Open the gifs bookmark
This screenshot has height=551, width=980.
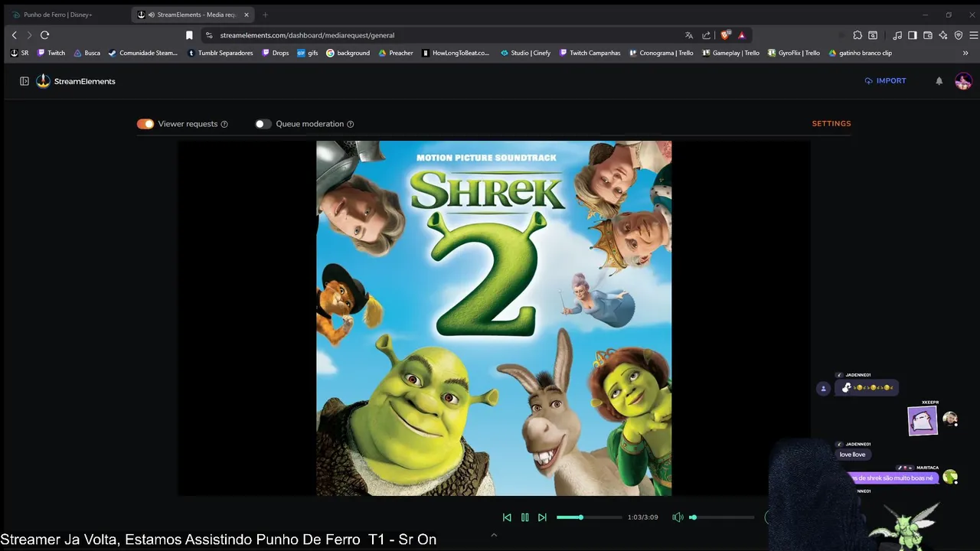click(x=308, y=53)
